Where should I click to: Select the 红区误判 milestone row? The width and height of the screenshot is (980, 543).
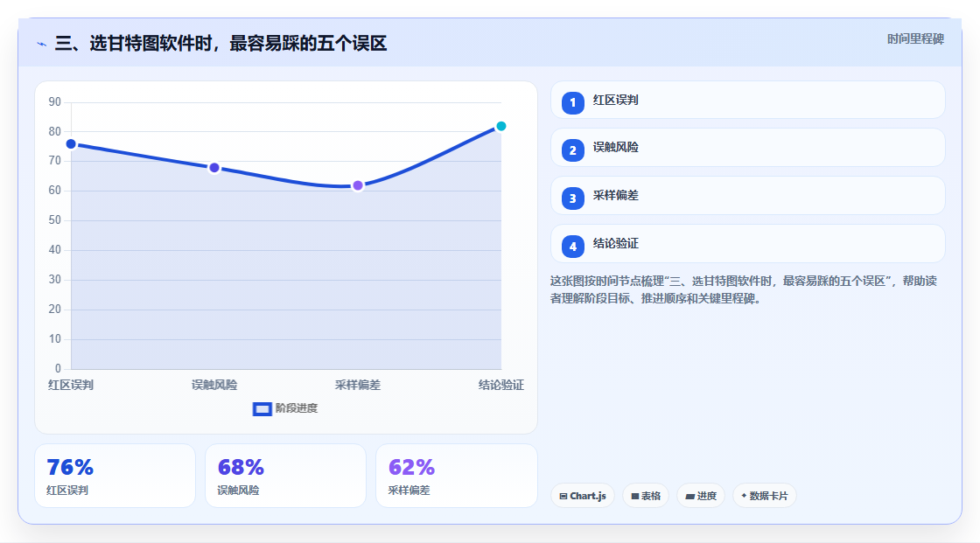click(x=747, y=100)
